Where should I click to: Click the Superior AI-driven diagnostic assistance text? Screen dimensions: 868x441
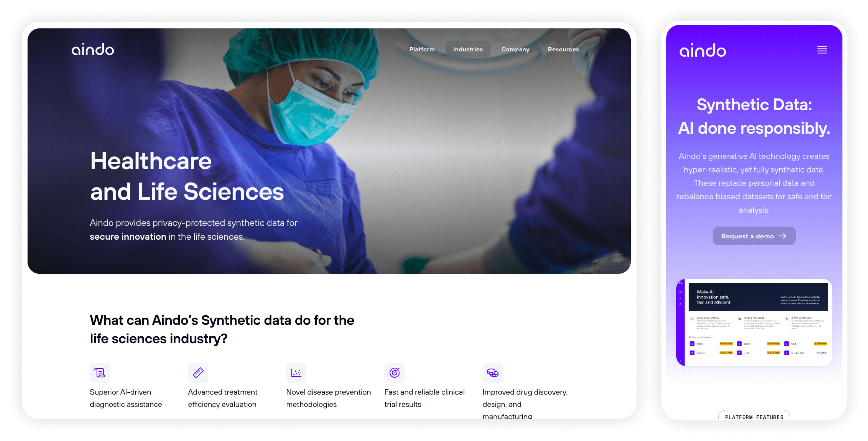click(126, 398)
